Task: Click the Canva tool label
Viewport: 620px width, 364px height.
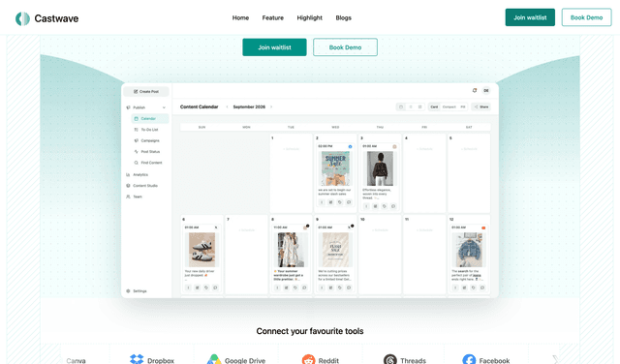Action: tap(76, 360)
